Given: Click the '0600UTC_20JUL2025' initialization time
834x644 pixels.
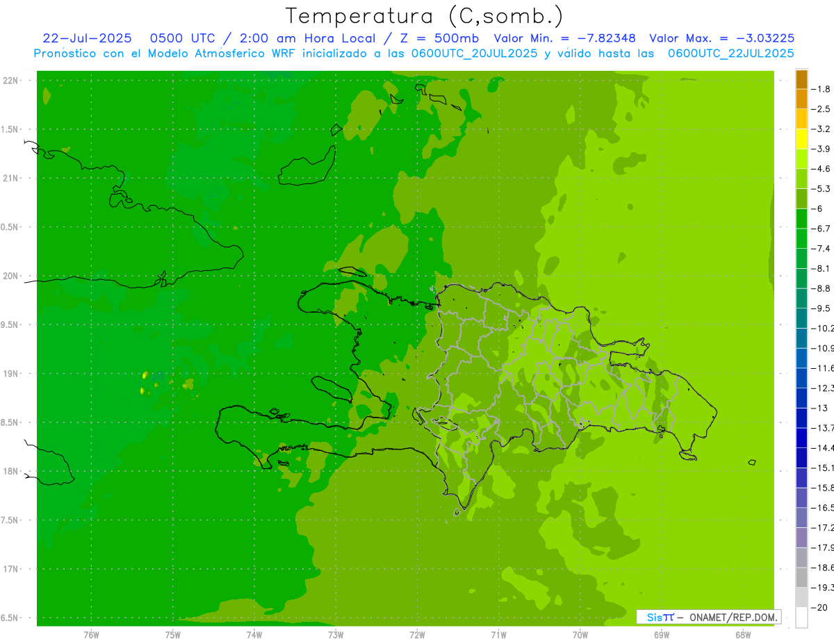Looking at the screenshot, I should 475,53.
